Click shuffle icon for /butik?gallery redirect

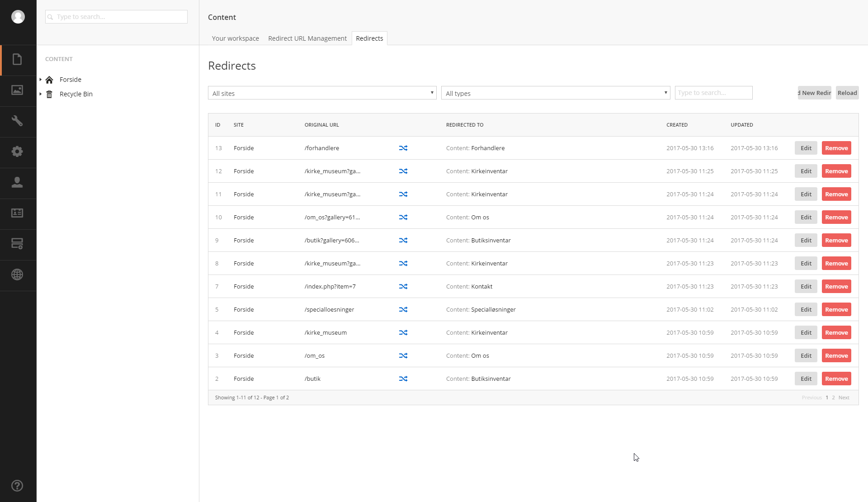pyautogui.click(x=403, y=240)
